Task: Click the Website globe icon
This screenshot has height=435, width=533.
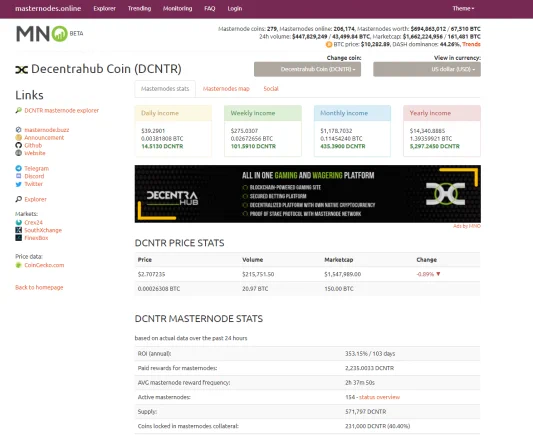Action: [18, 153]
